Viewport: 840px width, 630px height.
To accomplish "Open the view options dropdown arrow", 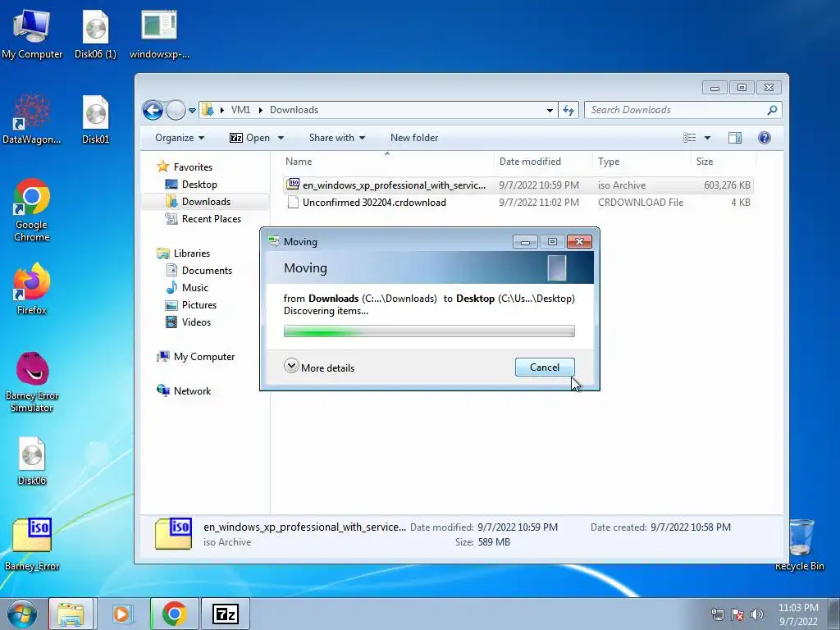I will (707, 138).
